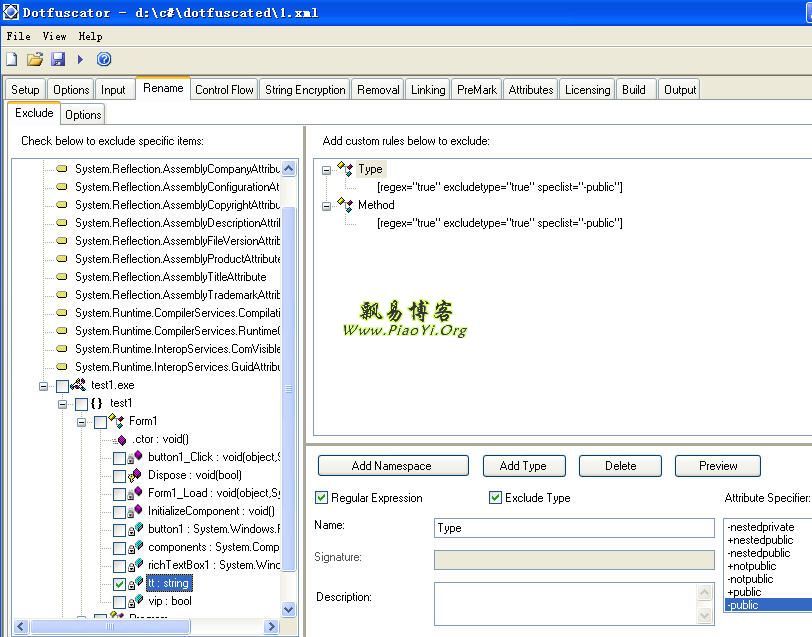Open the View menu
Screen dimensions: 812x637
[x=54, y=36]
